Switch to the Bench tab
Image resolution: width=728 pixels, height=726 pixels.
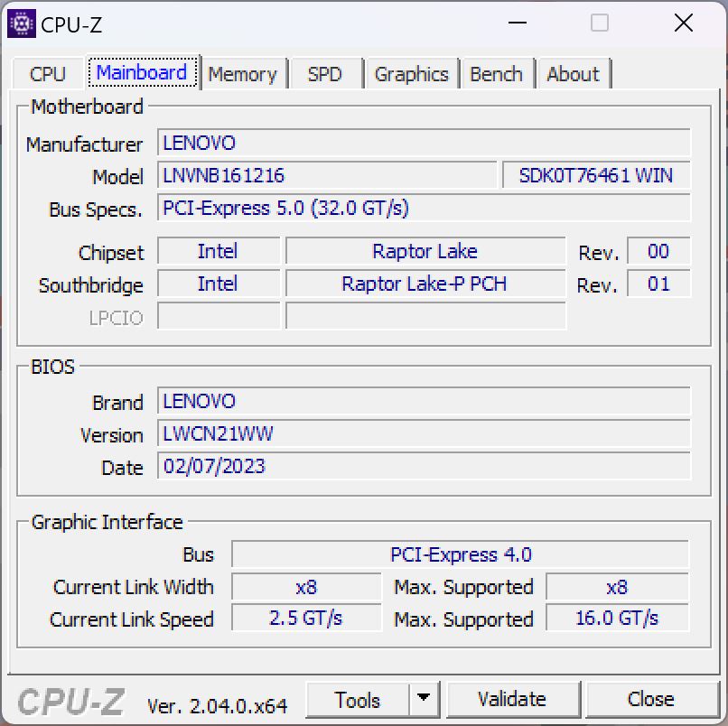pos(496,74)
